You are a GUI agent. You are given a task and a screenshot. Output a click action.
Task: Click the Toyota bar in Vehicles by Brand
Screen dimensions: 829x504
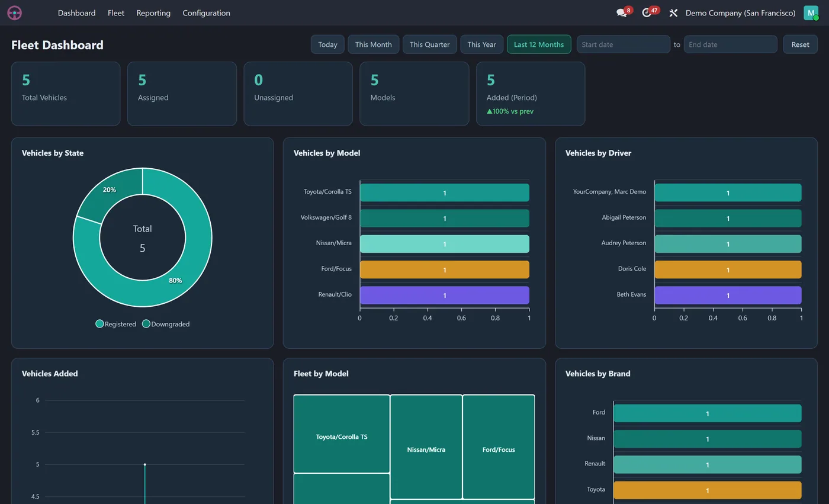point(708,490)
